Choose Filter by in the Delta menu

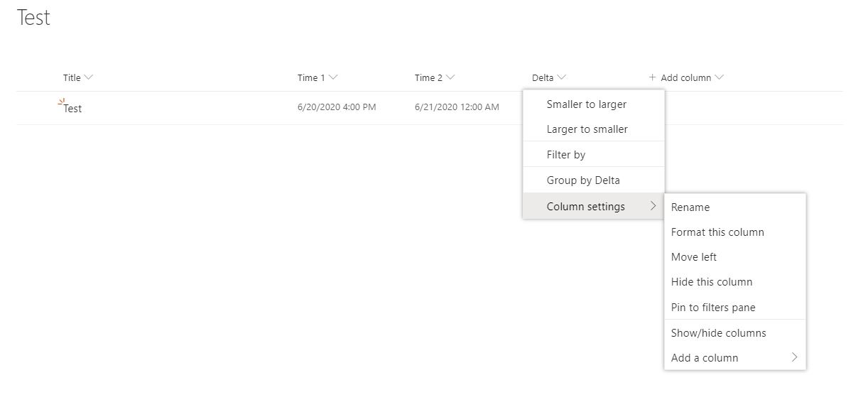tap(566, 155)
